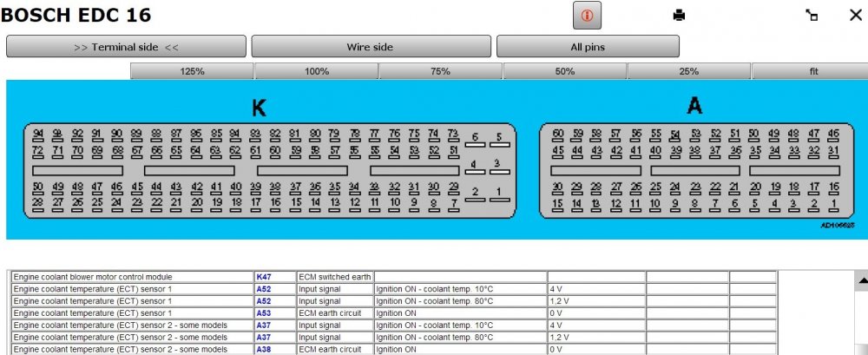Open pin link K47

(264, 277)
